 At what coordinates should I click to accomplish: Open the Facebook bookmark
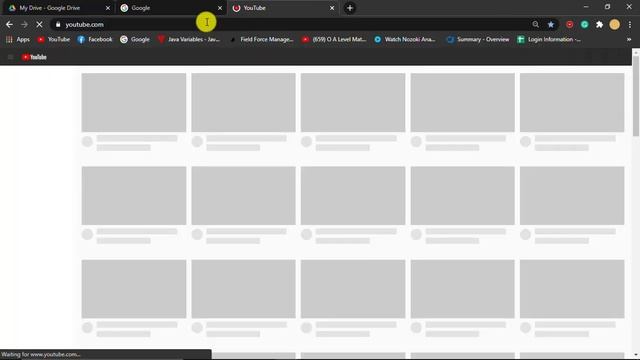tap(95, 39)
